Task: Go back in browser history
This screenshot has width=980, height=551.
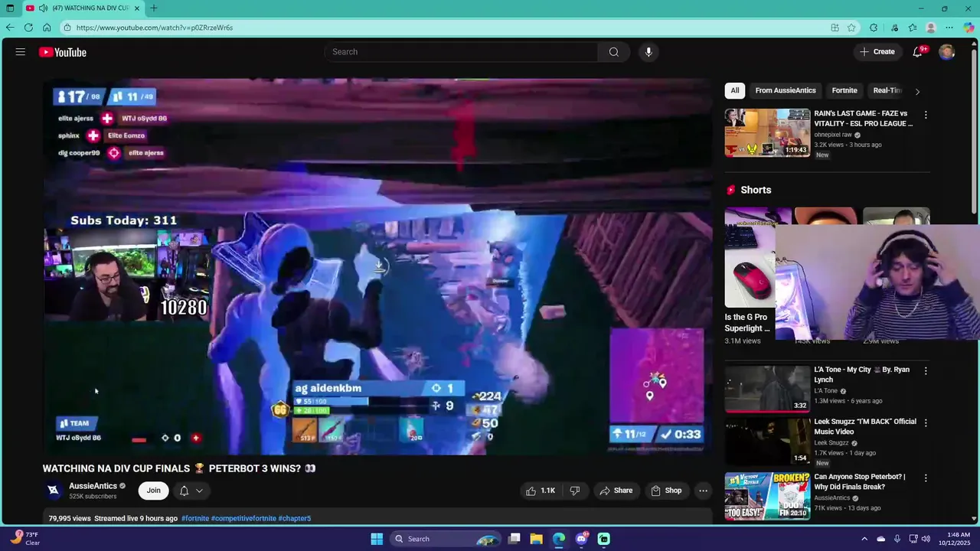Action: pyautogui.click(x=10, y=28)
